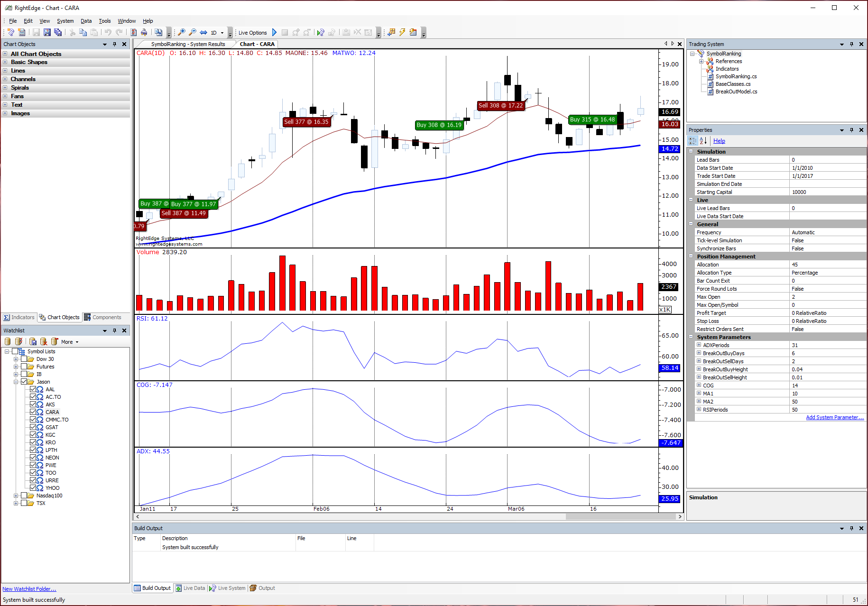This screenshot has width=868, height=606.
Task: Click the Live Options button
Action: (252, 33)
